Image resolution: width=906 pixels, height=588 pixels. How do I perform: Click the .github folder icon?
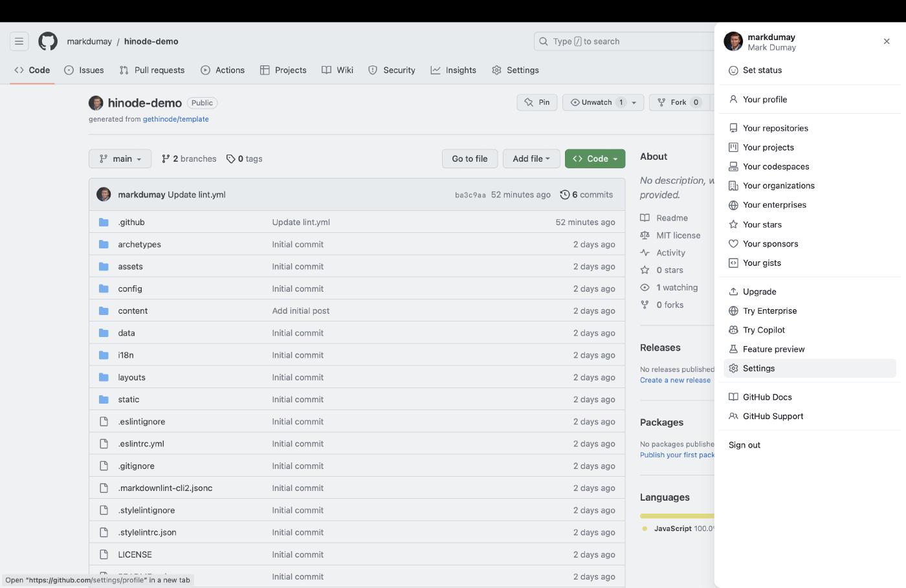pyautogui.click(x=104, y=223)
